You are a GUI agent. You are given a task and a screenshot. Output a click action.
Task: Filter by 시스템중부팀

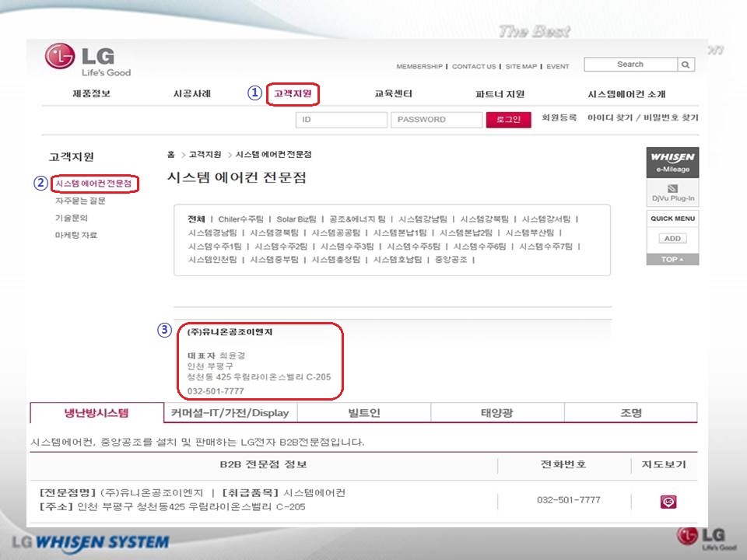(x=275, y=260)
